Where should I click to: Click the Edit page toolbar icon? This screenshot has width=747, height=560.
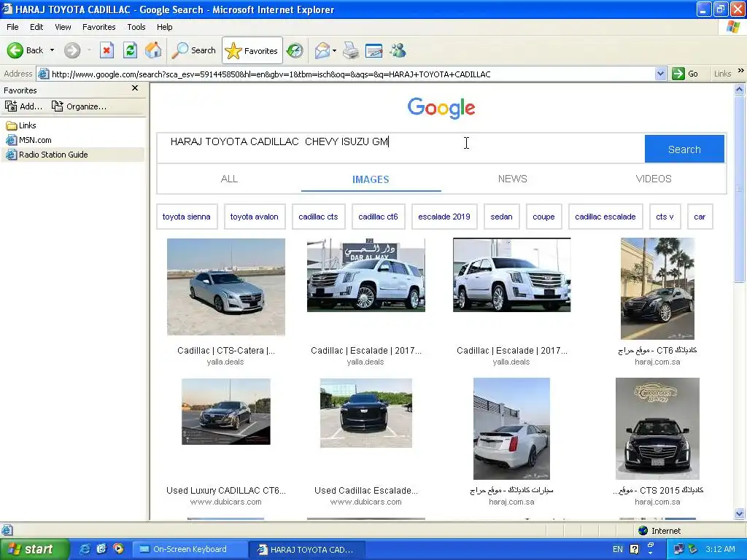tap(374, 50)
